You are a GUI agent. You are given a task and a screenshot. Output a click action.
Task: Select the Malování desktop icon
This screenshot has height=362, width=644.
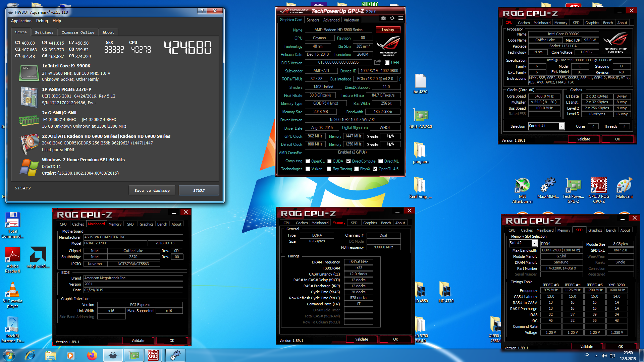(624, 188)
